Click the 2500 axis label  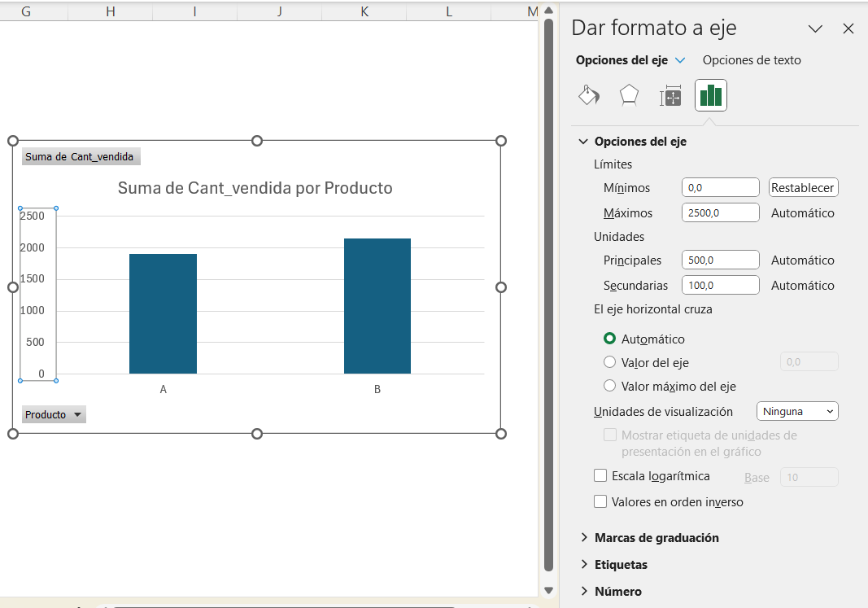pos(32,216)
